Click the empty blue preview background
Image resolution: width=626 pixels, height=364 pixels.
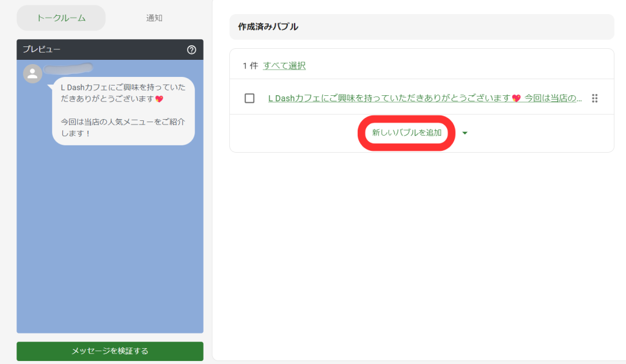click(x=110, y=244)
